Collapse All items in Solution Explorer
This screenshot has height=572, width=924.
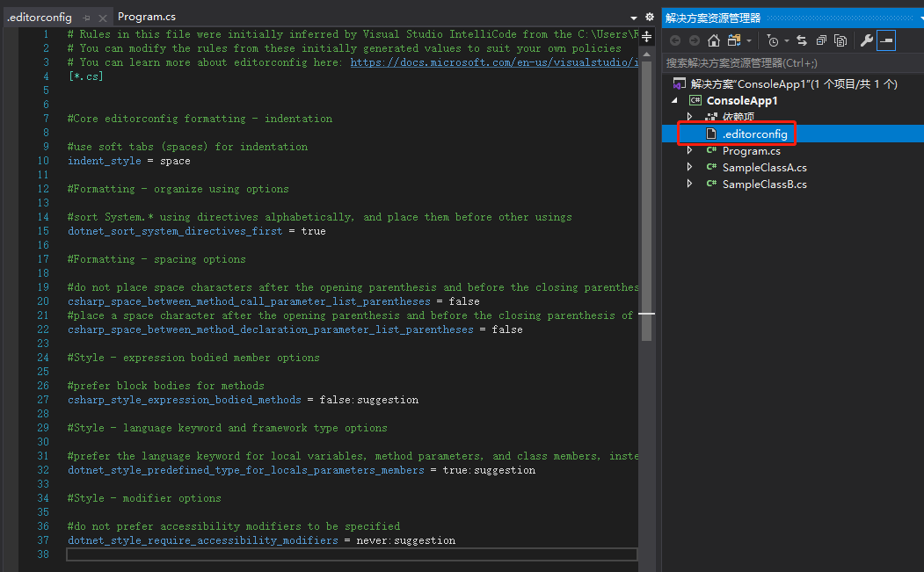click(x=820, y=40)
